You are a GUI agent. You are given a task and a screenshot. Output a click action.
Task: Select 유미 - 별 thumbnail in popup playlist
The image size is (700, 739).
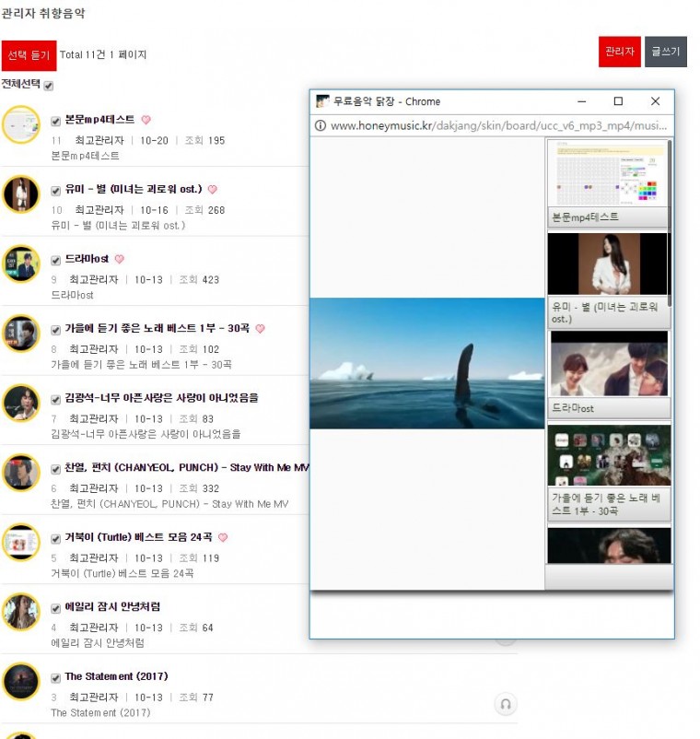click(607, 264)
